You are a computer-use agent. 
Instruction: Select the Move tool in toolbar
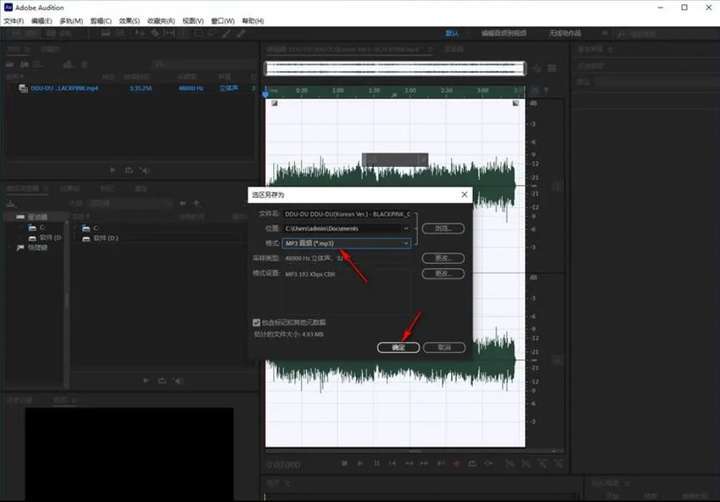tap(140, 34)
